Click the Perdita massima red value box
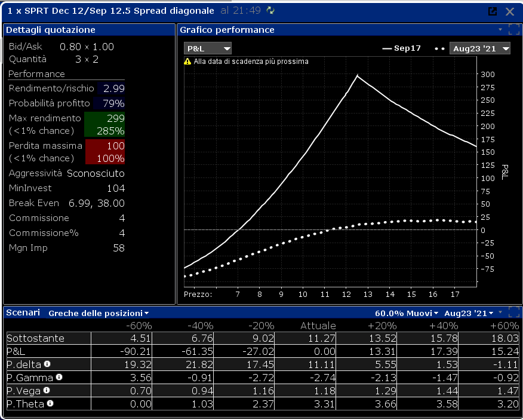 (105, 152)
